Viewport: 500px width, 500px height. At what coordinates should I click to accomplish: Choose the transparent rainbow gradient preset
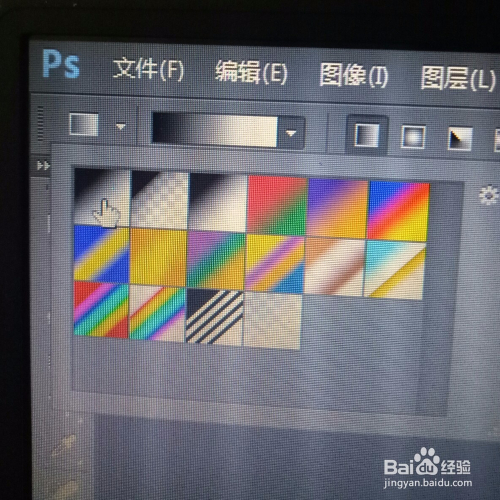(157, 313)
